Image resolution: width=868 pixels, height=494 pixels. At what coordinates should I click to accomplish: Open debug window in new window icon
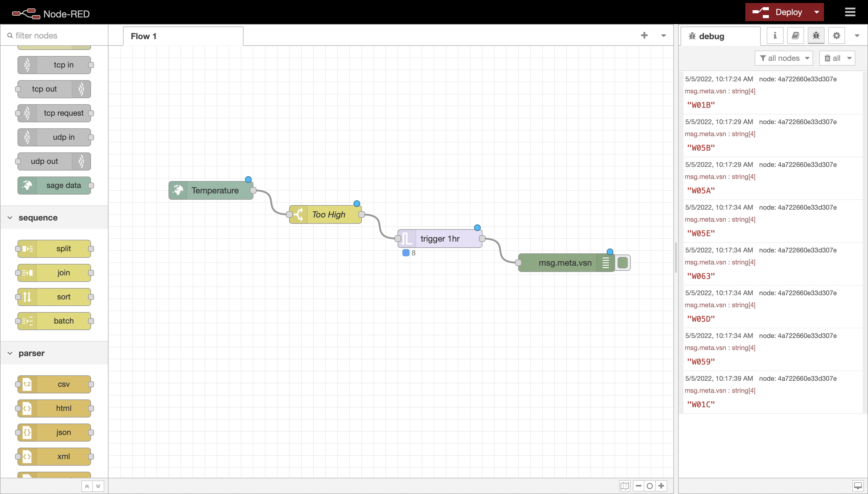point(858,486)
